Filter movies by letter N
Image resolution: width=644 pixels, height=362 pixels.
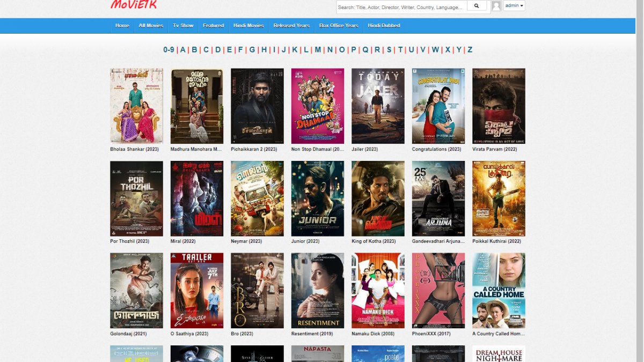330,50
